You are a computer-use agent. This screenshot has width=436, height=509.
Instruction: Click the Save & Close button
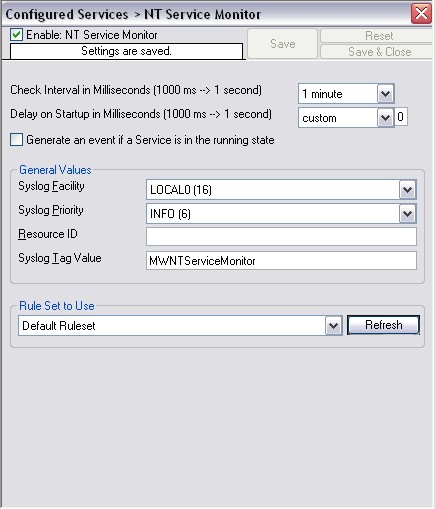click(378, 52)
